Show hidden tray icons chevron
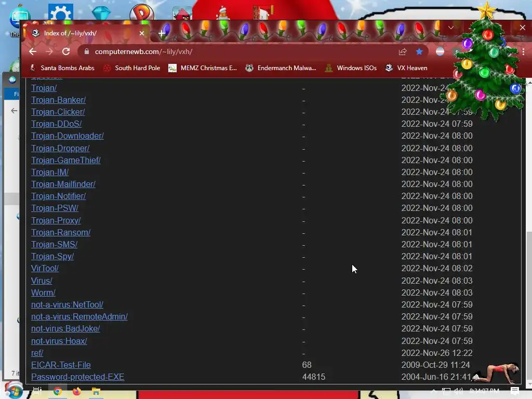Image resolution: width=532 pixels, height=399 pixels. point(433,391)
